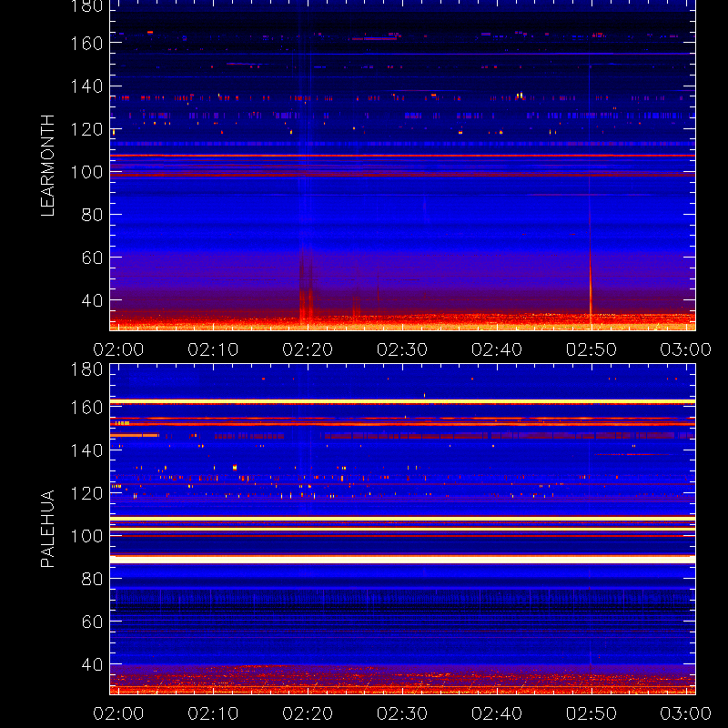Screen dimensions: 728x728
Task: Select the 140 frequency label on Learmonth axis
Action: point(86,86)
